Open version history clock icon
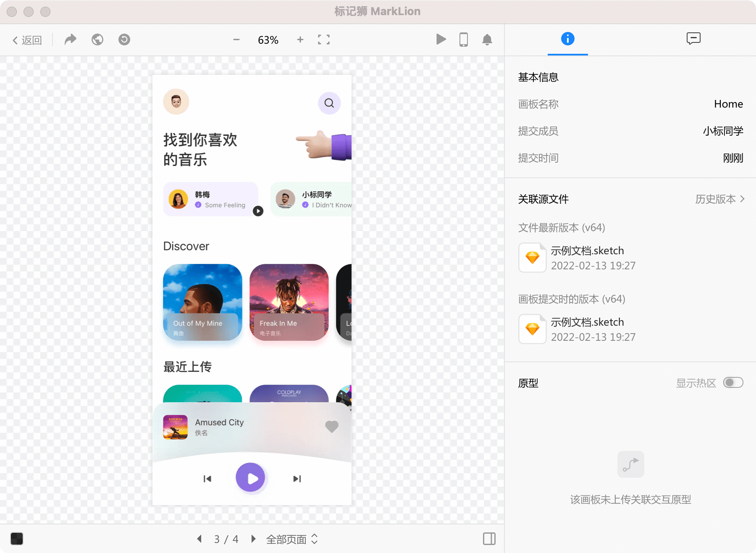This screenshot has width=756, height=553. [x=124, y=39]
